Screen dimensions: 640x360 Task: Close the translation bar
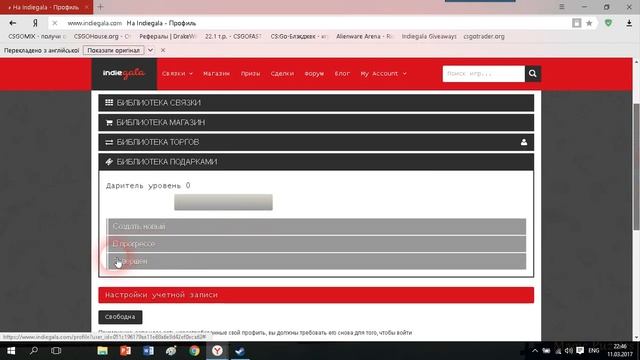(163, 50)
